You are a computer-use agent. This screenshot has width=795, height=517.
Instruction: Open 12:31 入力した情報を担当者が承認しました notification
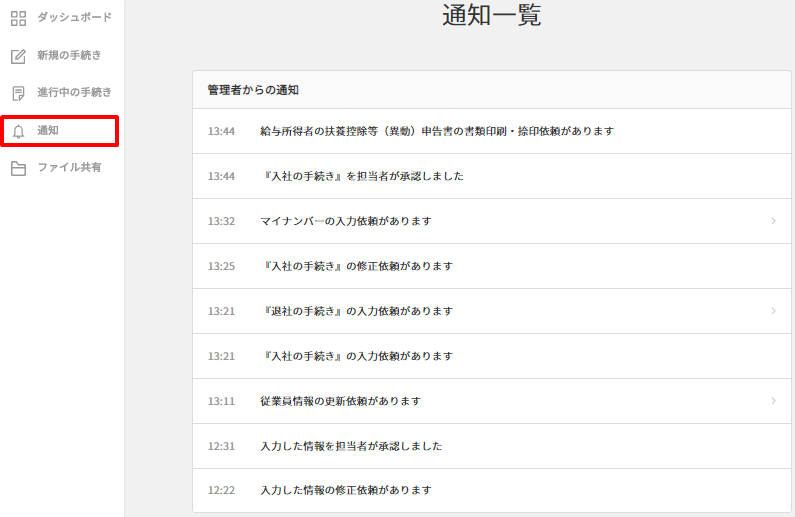(x=350, y=446)
